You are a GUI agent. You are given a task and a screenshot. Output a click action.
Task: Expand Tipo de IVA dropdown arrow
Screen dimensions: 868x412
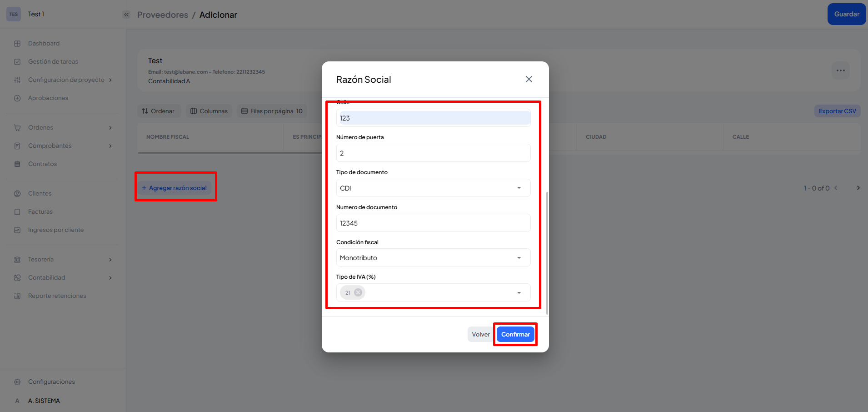tap(519, 293)
